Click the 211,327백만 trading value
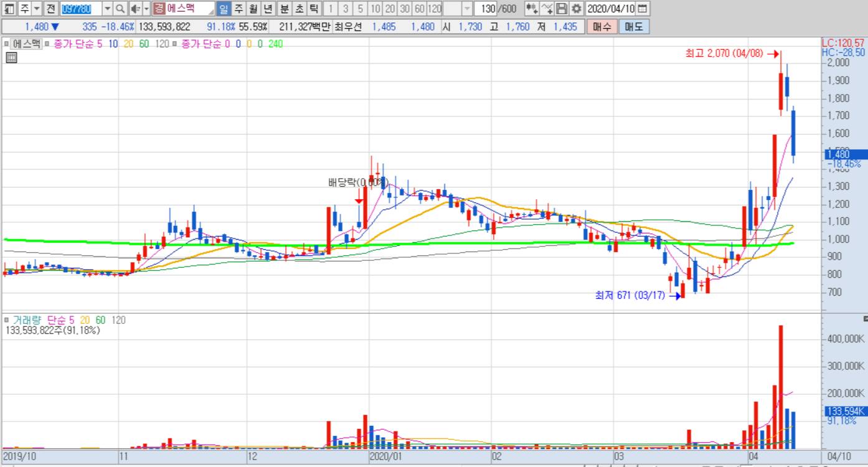 (x=305, y=27)
